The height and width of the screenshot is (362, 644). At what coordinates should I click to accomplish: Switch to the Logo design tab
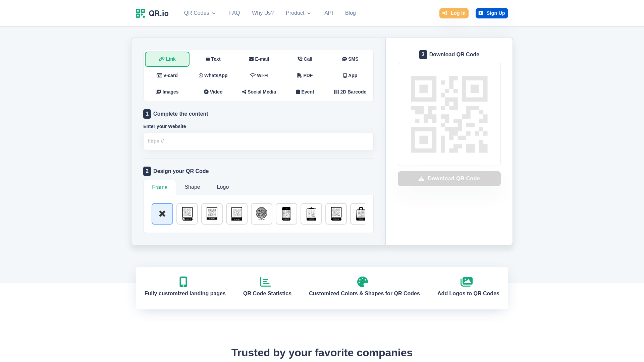(x=223, y=187)
